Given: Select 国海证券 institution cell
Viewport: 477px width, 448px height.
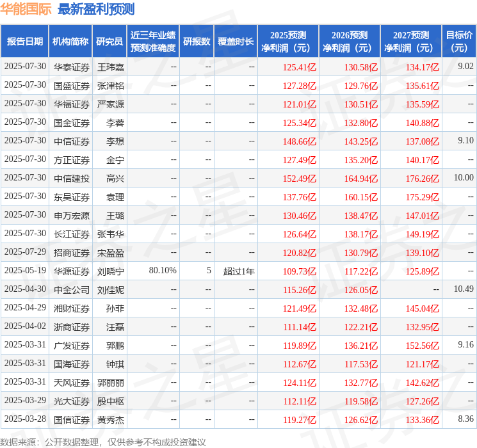Looking at the screenshot, I should (x=72, y=364).
